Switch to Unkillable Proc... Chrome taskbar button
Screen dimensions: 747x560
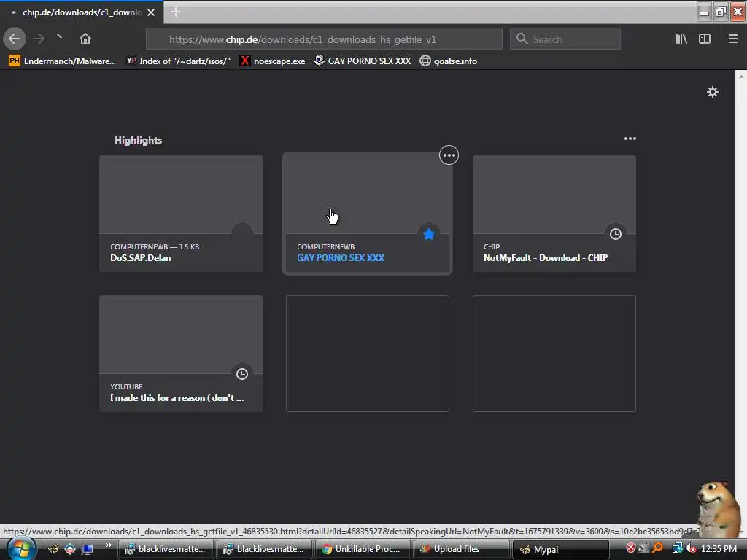pos(363,549)
